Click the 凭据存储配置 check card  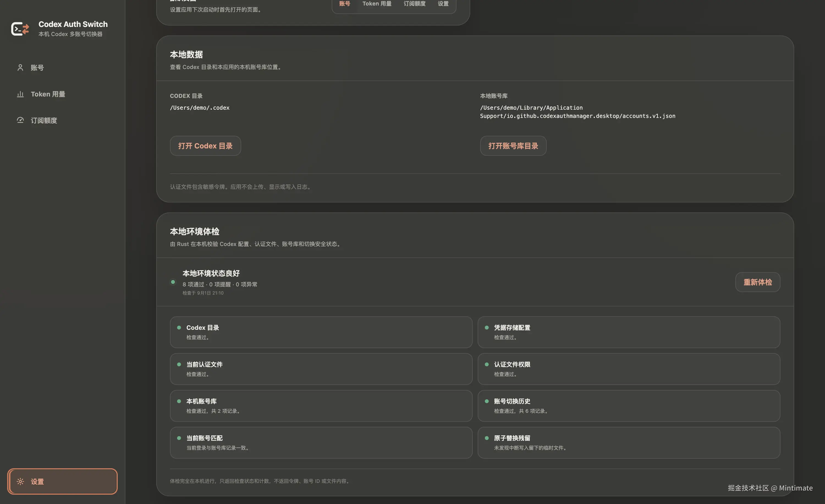(x=628, y=332)
